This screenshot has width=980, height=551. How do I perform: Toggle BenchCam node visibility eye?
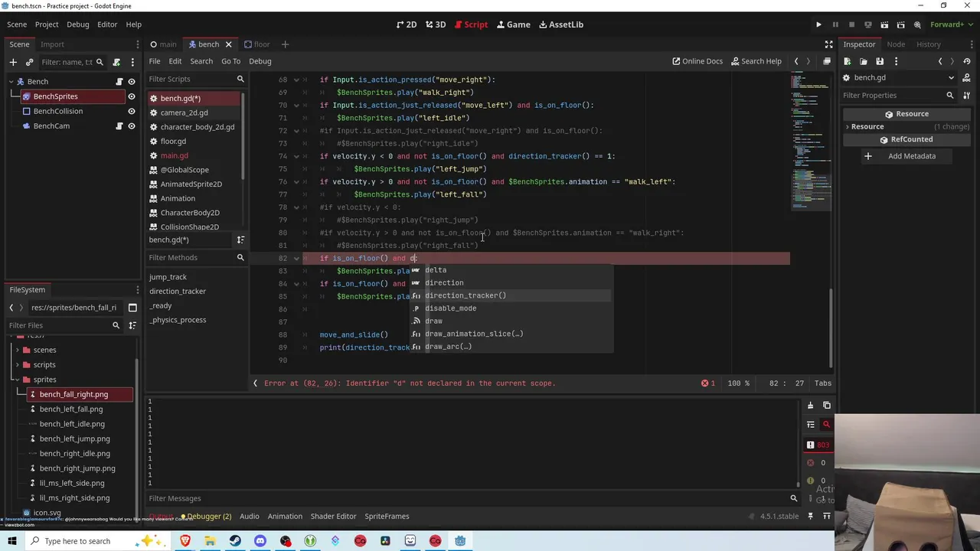click(x=132, y=126)
